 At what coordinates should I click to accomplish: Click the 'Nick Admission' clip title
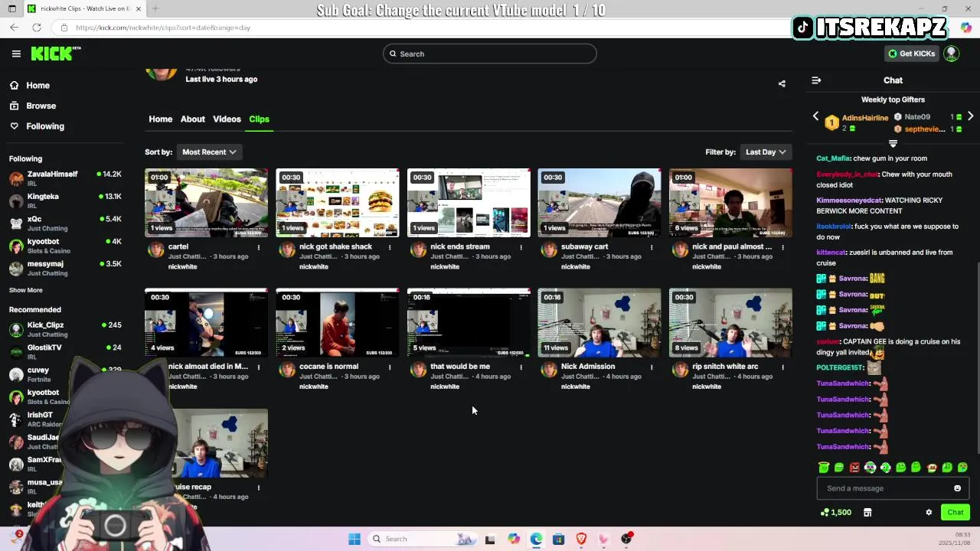tap(588, 367)
